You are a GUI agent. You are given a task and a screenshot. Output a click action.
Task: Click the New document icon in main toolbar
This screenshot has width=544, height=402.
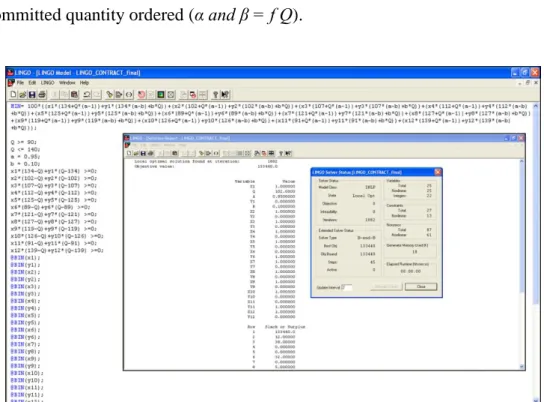coord(13,94)
